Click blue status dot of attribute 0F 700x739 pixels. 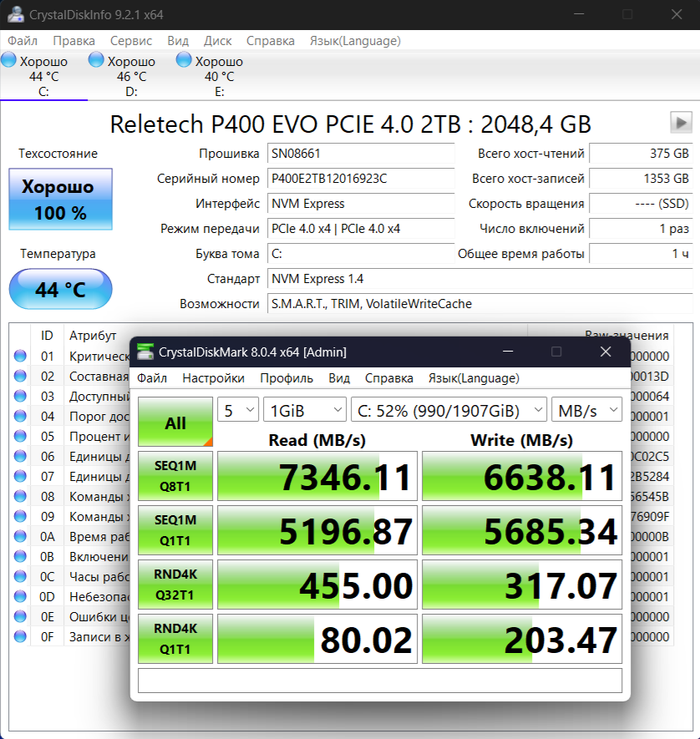point(20,636)
